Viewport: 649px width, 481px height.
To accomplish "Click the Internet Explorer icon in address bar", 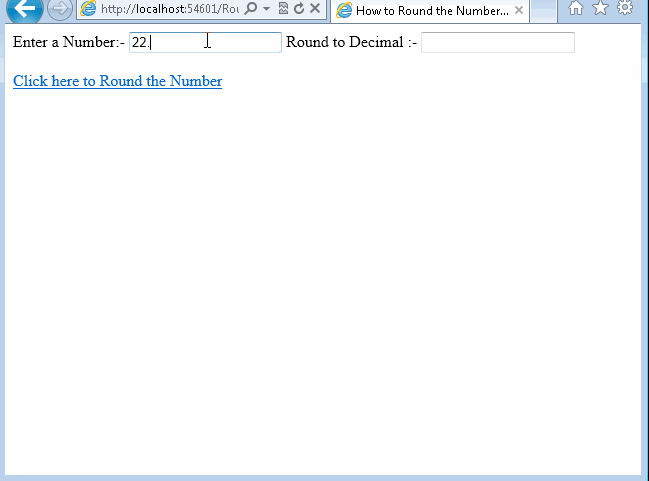I will [x=88, y=9].
